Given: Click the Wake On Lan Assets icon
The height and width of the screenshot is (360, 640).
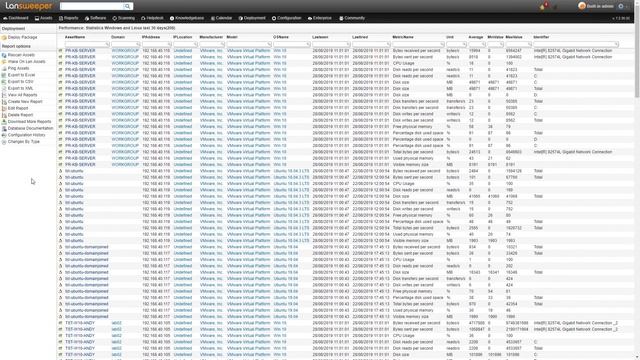Looking at the screenshot, I should (x=4, y=62).
